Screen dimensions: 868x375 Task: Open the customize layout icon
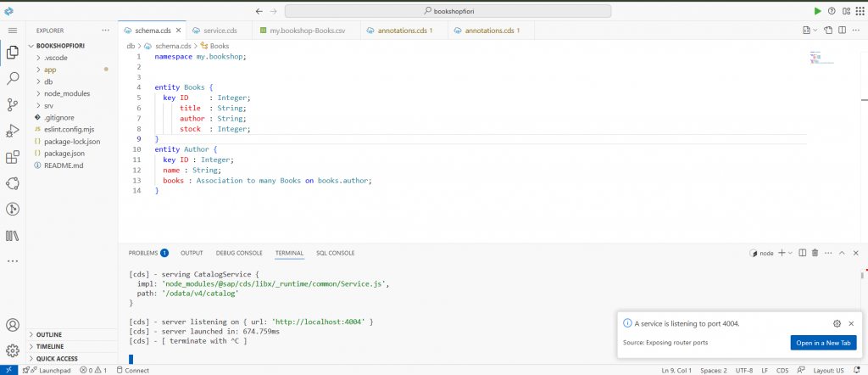click(x=846, y=11)
